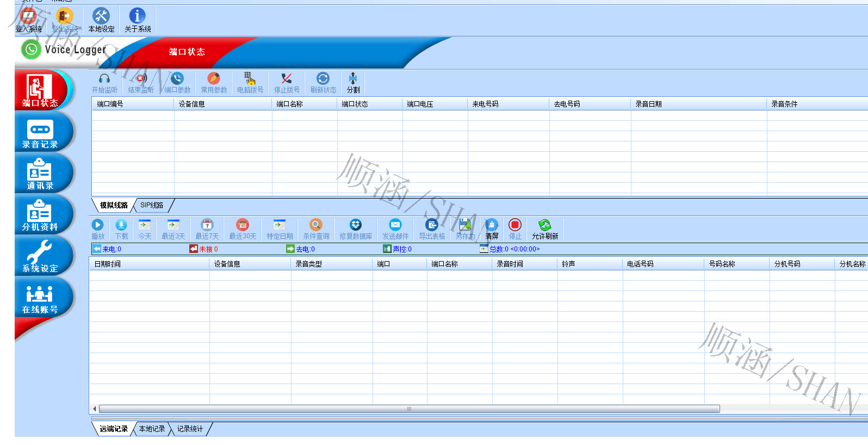Click the scrollbar left arrow
The image size is (868, 445).
coord(94,409)
